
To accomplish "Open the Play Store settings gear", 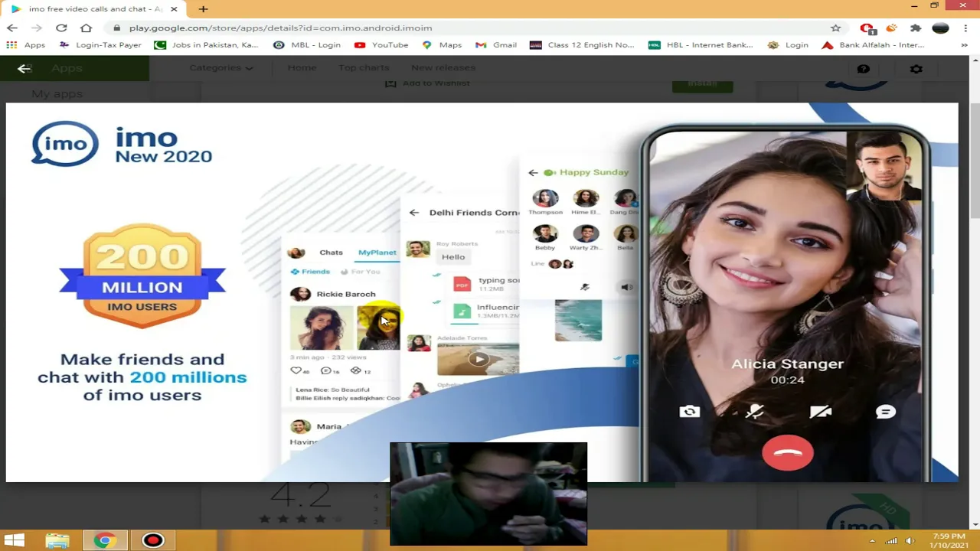I will (916, 69).
